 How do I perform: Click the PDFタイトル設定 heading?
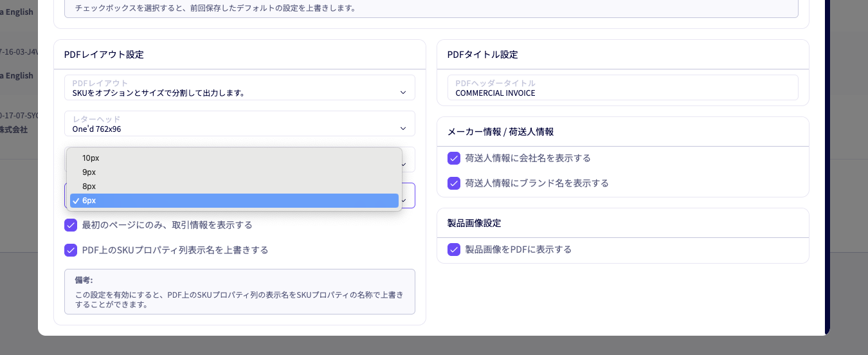tap(483, 55)
